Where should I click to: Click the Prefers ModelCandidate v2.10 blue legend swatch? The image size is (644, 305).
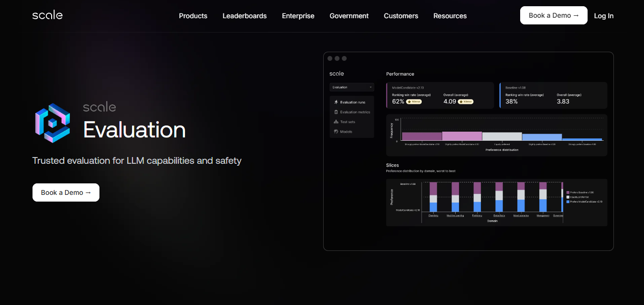pyautogui.click(x=568, y=202)
